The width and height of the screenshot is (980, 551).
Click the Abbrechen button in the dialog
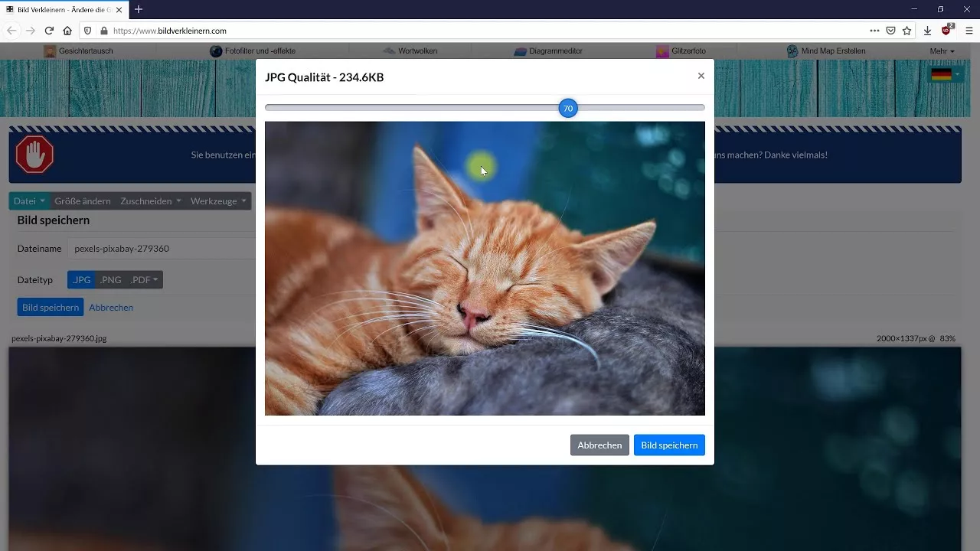coord(599,445)
